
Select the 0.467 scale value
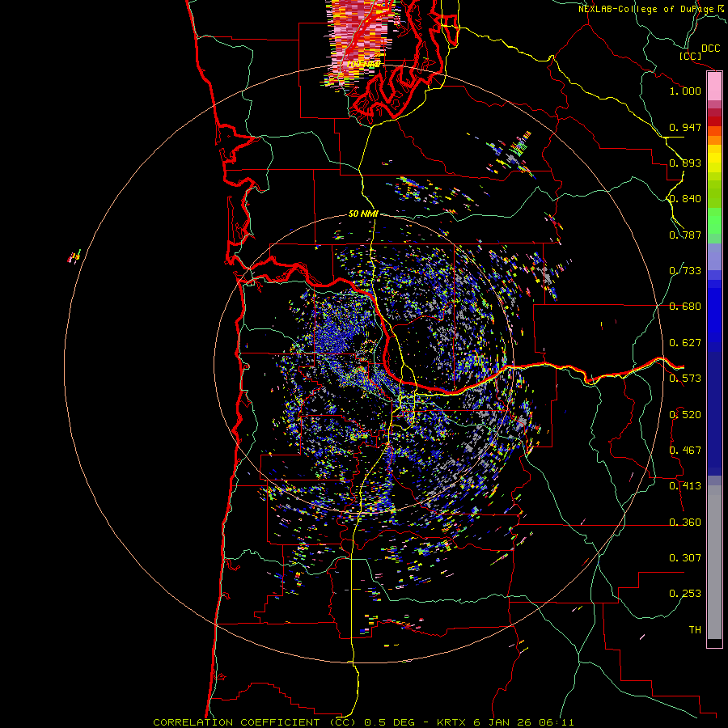coord(685,451)
